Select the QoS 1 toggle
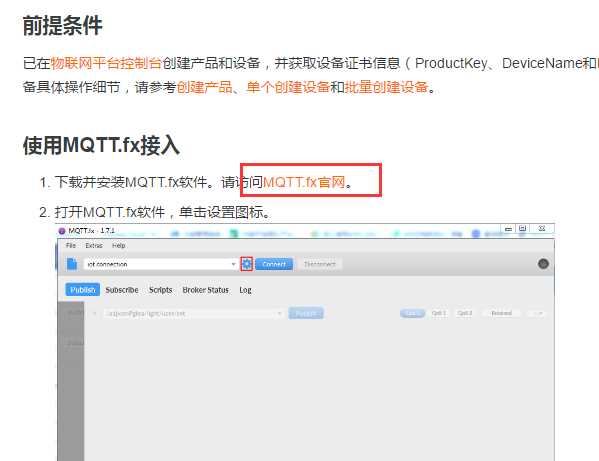Screen dimensions: 599x461 pyautogui.click(x=439, y=313)
